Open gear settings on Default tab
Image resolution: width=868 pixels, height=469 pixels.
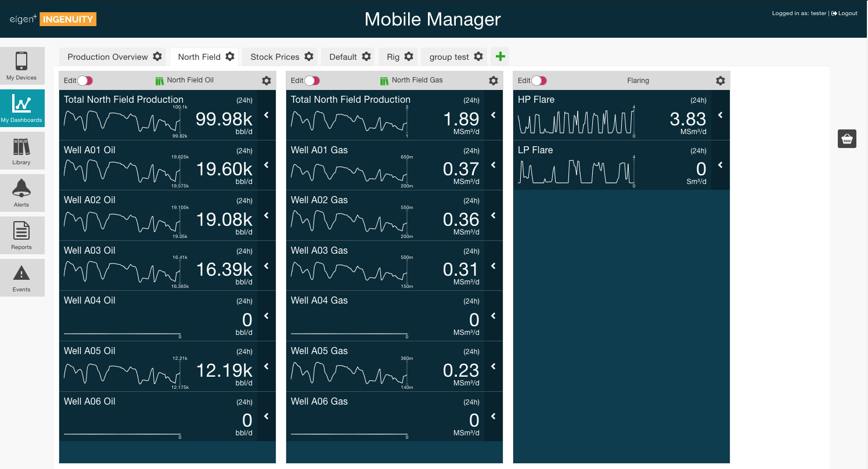[366, 57]
